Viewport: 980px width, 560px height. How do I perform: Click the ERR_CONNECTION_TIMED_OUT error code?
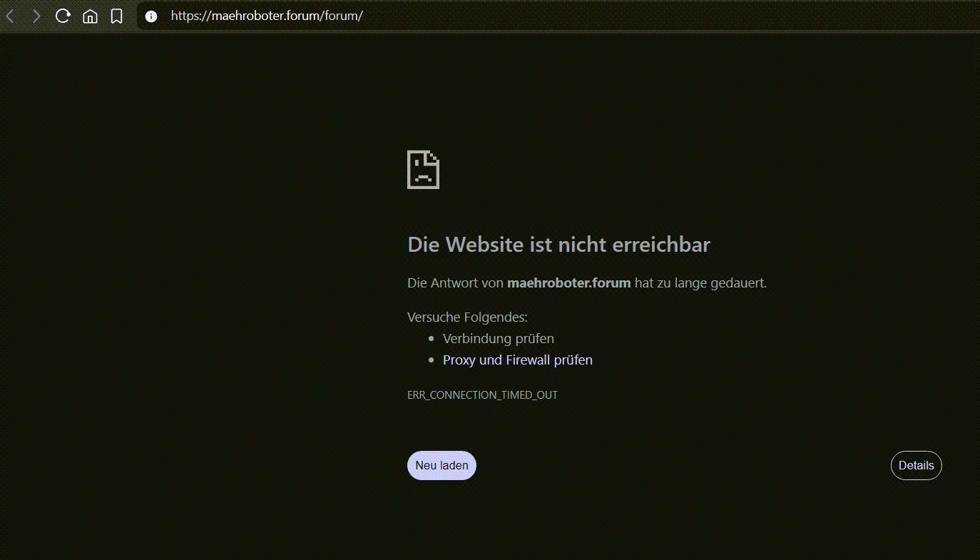[482, 394]
